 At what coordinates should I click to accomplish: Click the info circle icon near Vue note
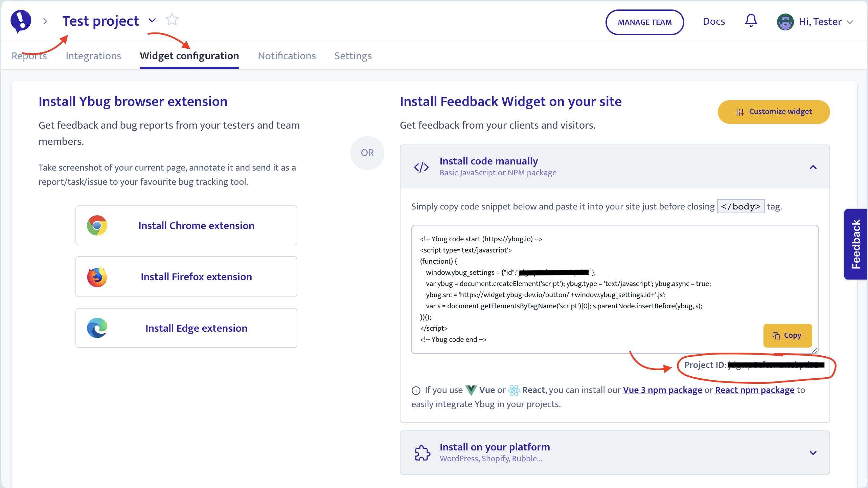416,391
